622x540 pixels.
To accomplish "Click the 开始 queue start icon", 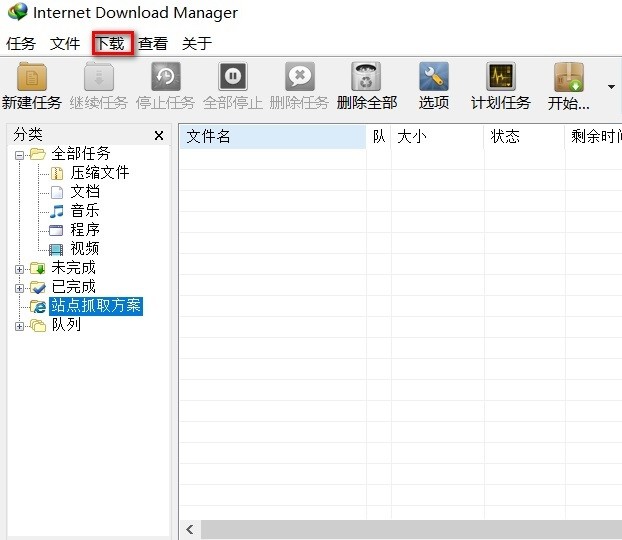I will pos(568,77).
